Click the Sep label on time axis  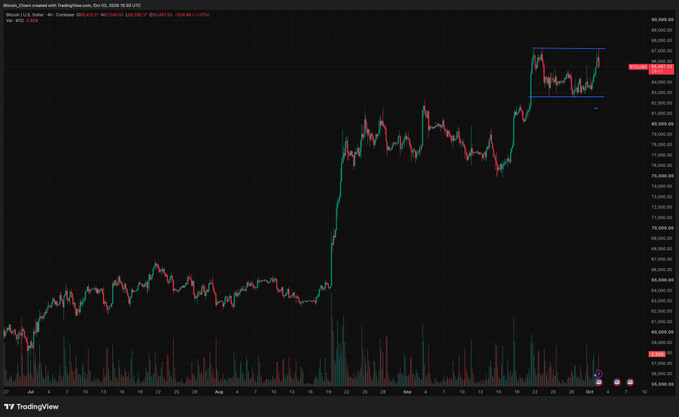[407, 392]
